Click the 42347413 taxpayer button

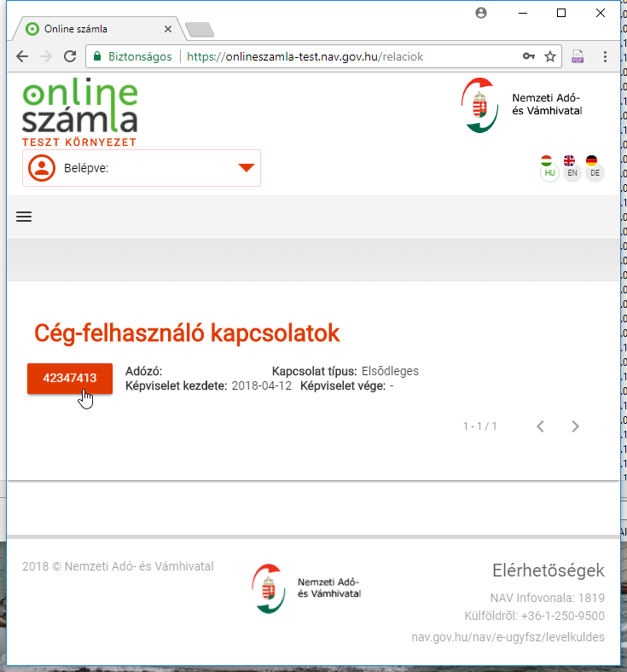pyautogui.click(x=70, y=379)
